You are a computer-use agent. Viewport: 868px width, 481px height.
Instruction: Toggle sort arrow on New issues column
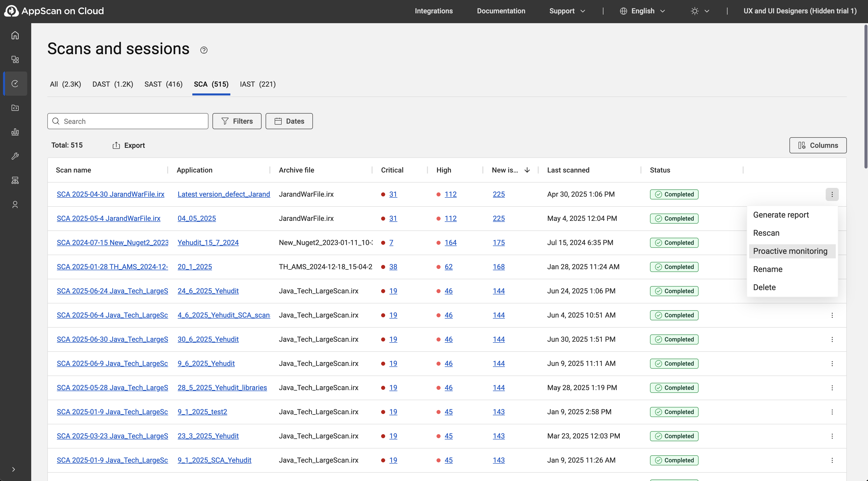[x=527, y=170]
